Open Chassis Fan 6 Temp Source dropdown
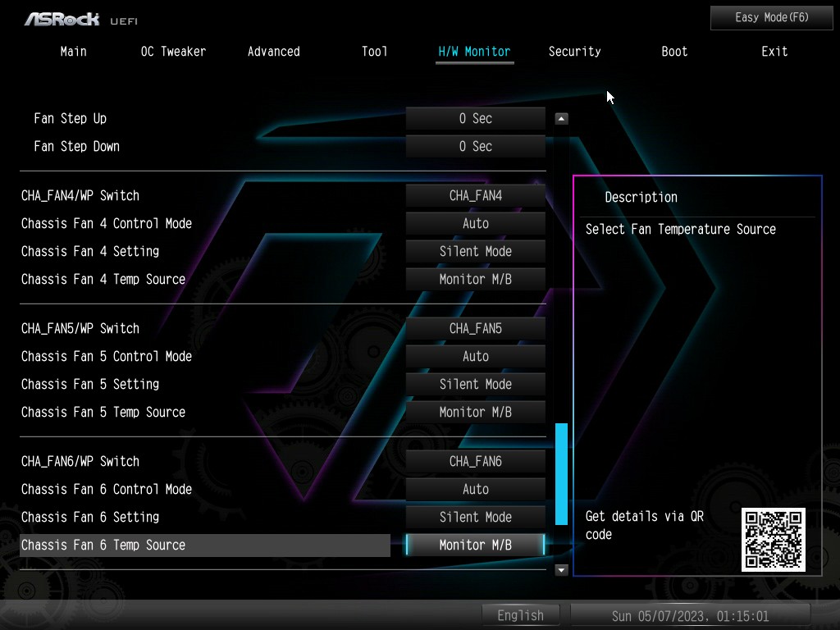 coord(475,545)
